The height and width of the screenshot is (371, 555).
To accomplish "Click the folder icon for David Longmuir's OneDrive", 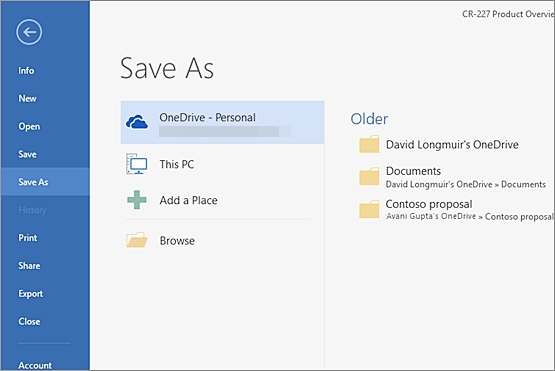I will click(x=369, y=144).
